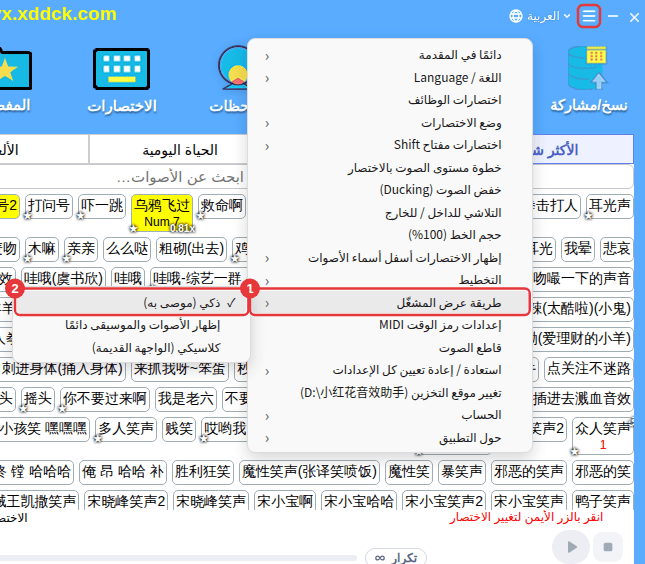Open the hamburger main menu icon
The height and width of the screenshot is (564, 645).
[x=589, y=16]
